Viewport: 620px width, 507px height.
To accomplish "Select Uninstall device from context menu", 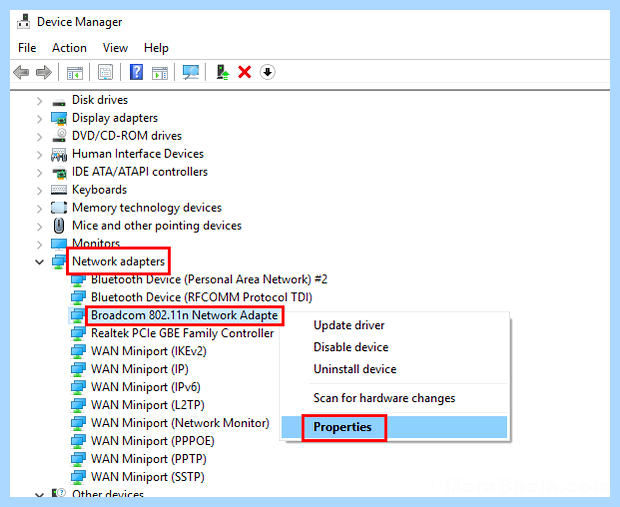I will point(355,369).
